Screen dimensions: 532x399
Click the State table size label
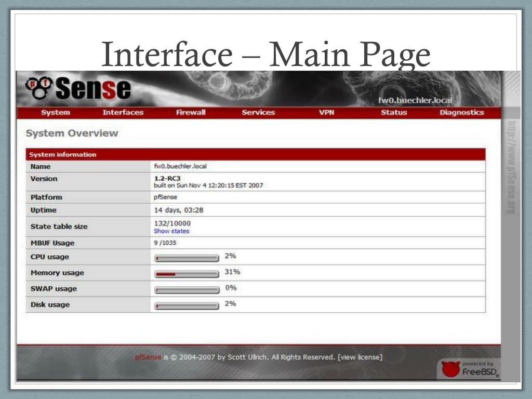coord(59,227)
